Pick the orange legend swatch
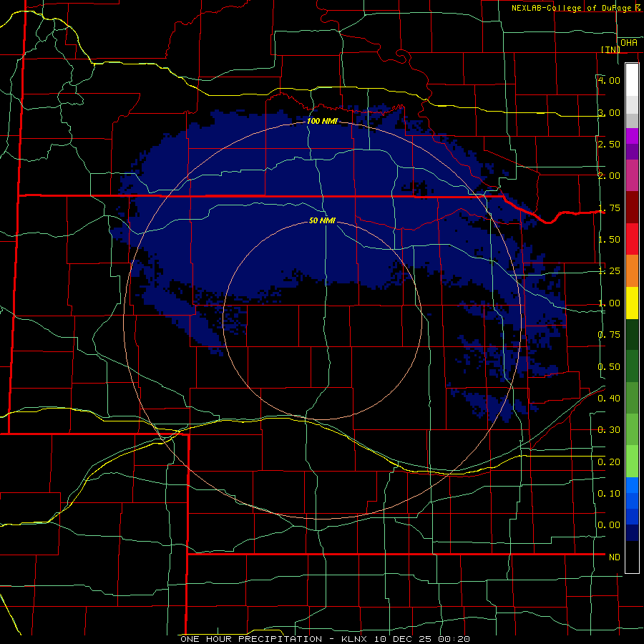This screenshot has width=644, height=644. tap(632, 271)
